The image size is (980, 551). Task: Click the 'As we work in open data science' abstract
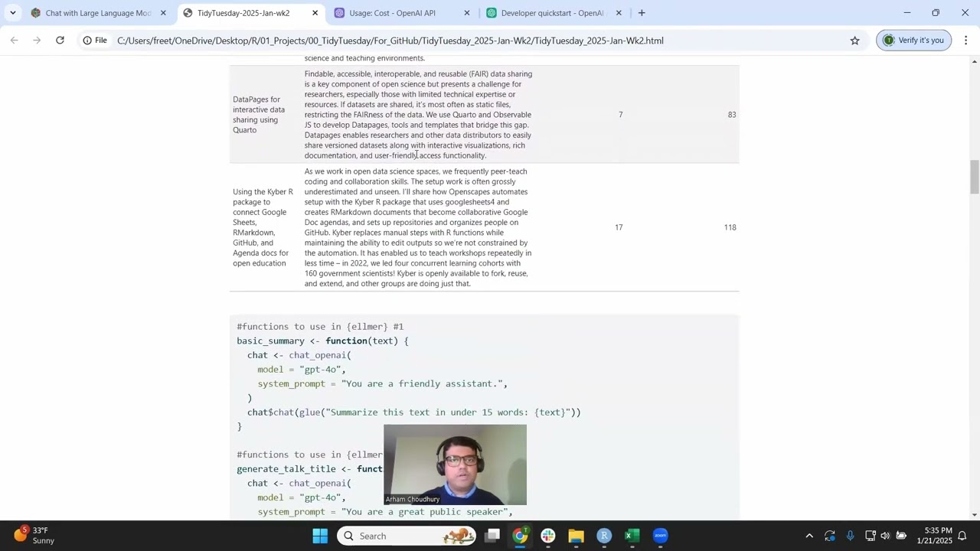[418, 227]
